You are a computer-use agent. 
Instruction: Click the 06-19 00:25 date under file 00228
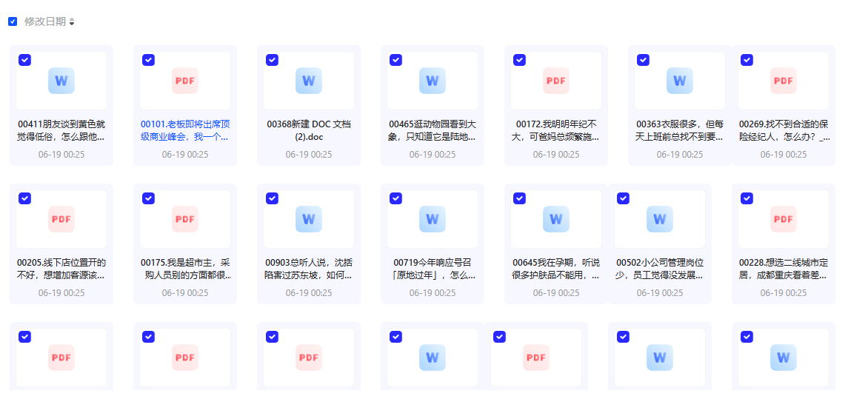[784, 292]
